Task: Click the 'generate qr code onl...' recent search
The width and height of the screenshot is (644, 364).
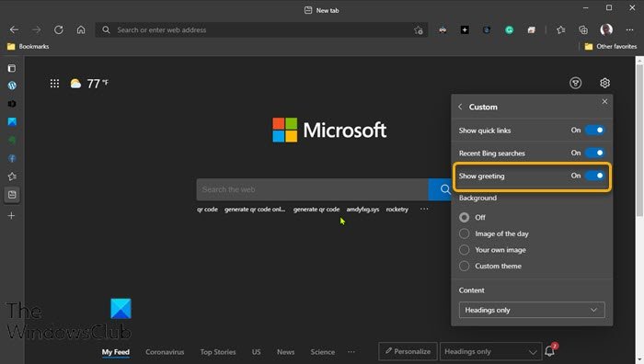Action: (255, 210)
